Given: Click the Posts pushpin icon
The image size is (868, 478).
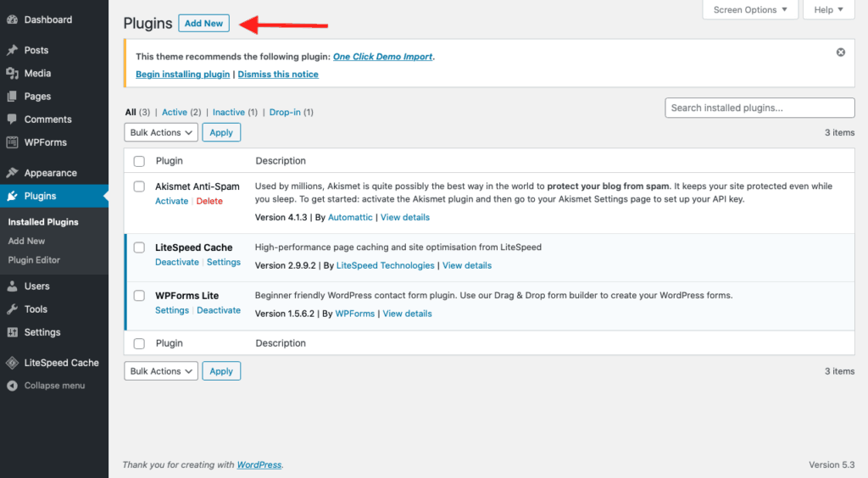Looking at the screenshot, I should pyautogui.click(x=12, y=50).
